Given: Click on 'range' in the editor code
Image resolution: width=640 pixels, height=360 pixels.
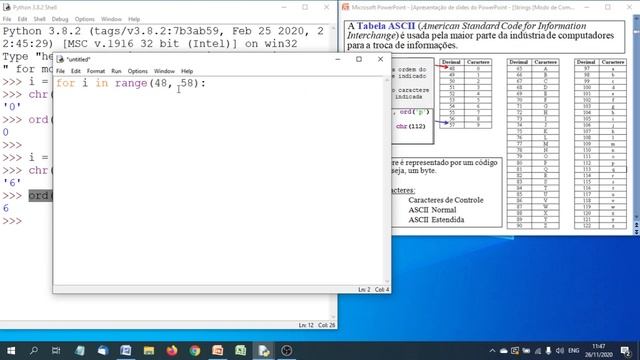Looking at the screenshot, I should (131, 83).
